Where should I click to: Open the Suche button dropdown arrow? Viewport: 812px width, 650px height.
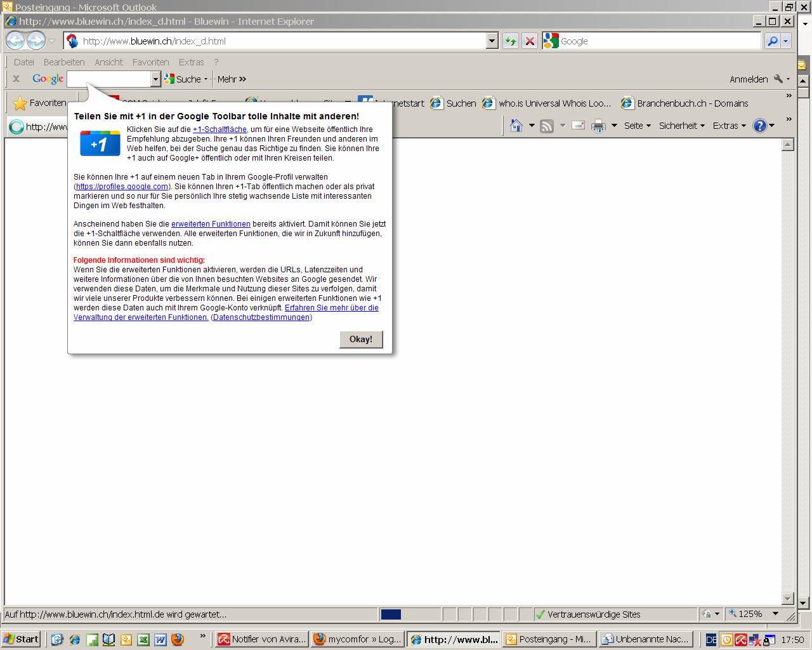(x=206, y=79)
